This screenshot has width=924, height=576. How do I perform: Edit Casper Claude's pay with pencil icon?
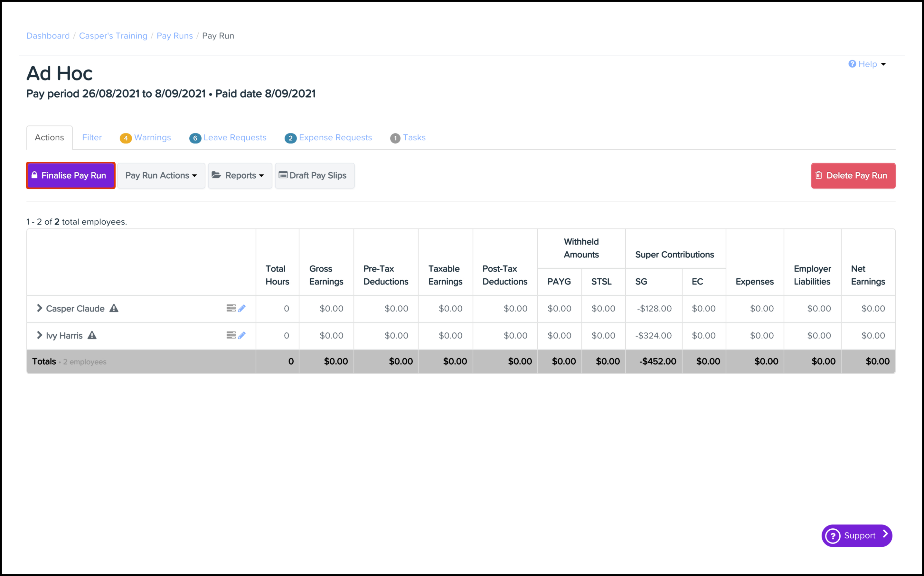coord(242,308)
